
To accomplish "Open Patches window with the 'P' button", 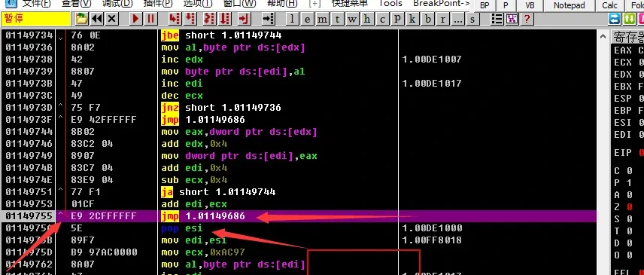I will point(397,19).
